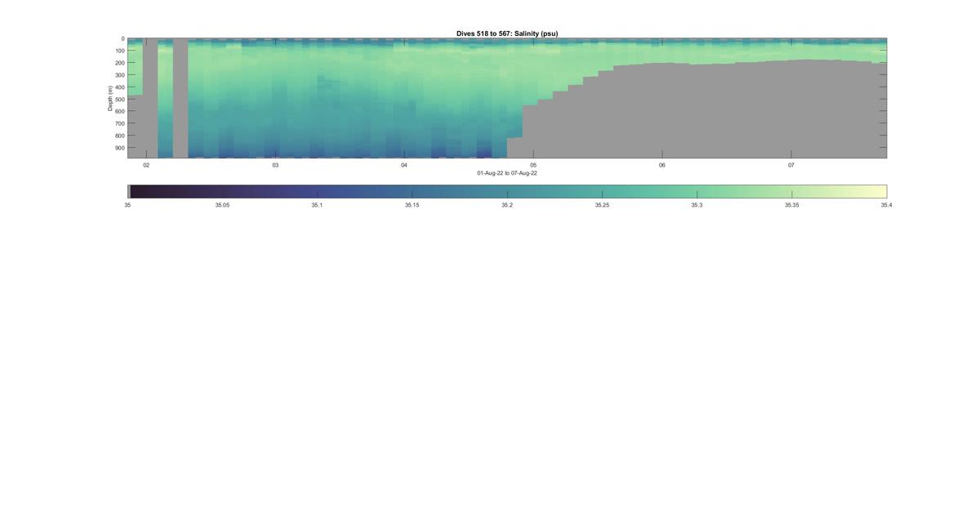Click the "35.05" colorbar tick label
Viewport: 980px width, 508px height.
tap(222, 205)
